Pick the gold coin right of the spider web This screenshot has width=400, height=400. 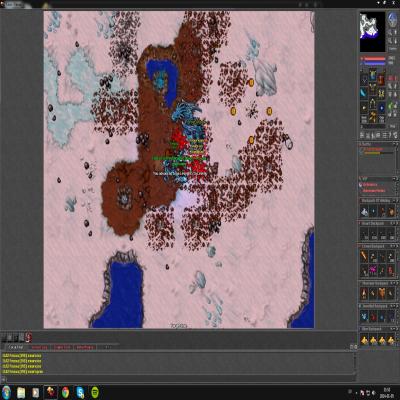[x=269, y=111]
